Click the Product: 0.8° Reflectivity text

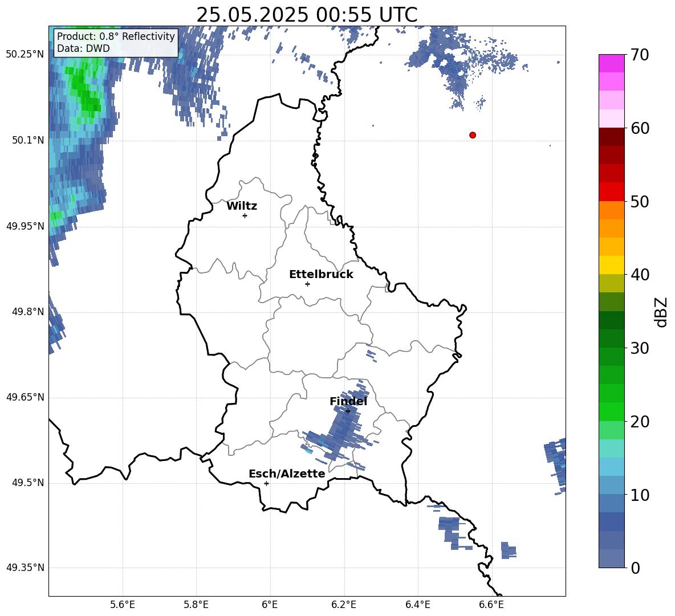pos(116,36)
